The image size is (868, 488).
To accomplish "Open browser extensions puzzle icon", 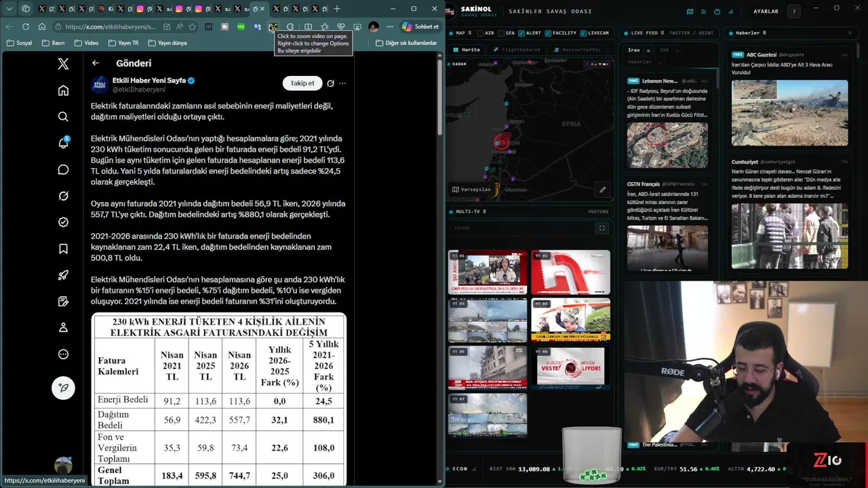I will [x=290, y=26].
